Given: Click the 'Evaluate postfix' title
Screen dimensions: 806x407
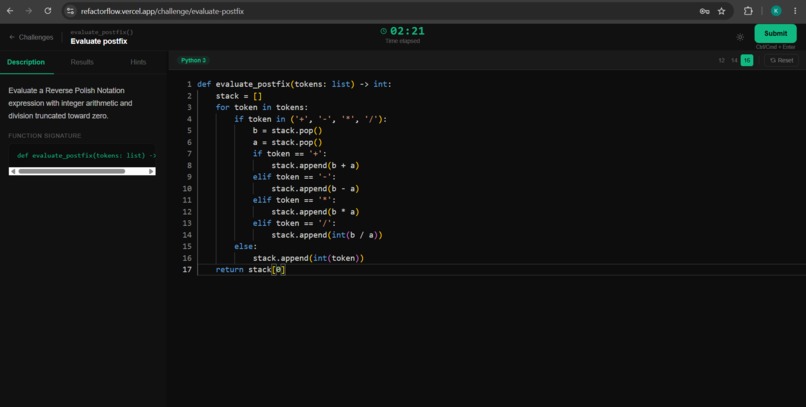Looking at the screenshot, I should point(99,41).
